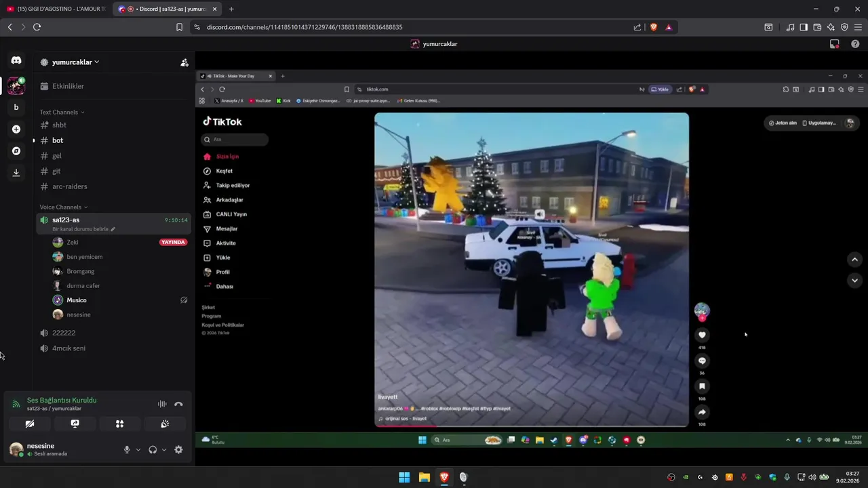This screenshot has width=868, height=488.
Task: Open the soundboard button in voice panel
Action: [x=165, y=424]
